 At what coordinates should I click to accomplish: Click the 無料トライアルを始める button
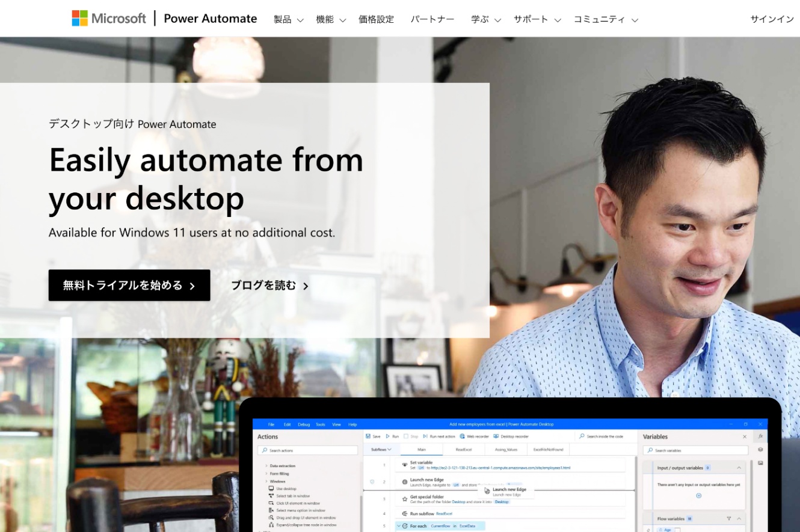point(129,286)
